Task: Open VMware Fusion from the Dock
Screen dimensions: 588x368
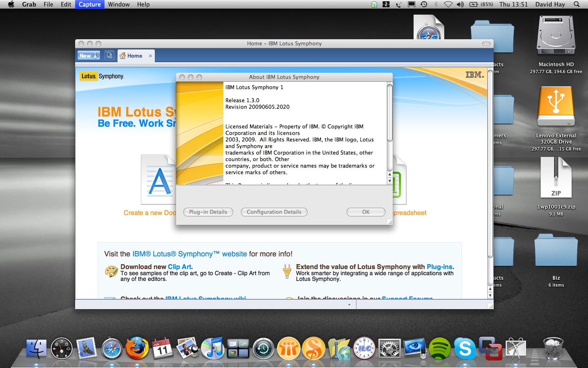Action: click(x=490, y=348)
